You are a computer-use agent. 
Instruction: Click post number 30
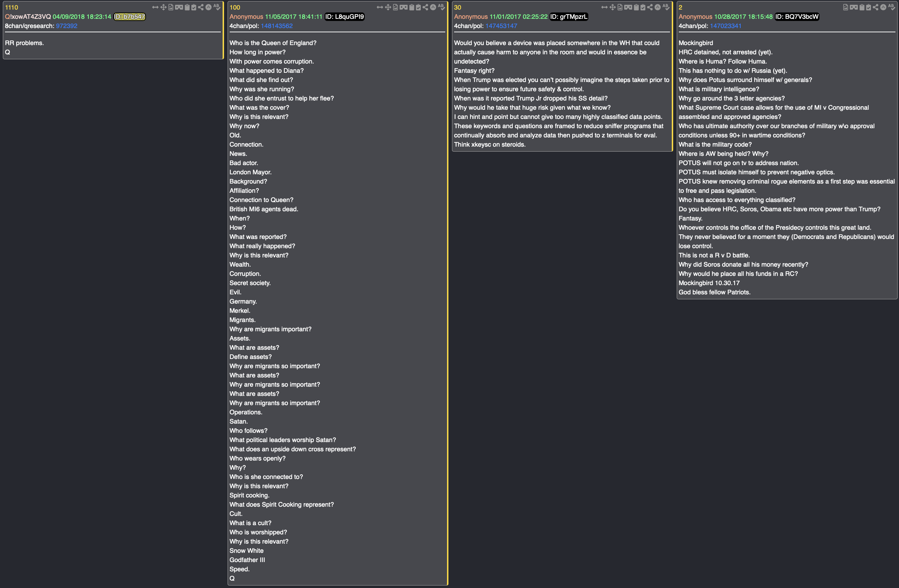(457, 7)
